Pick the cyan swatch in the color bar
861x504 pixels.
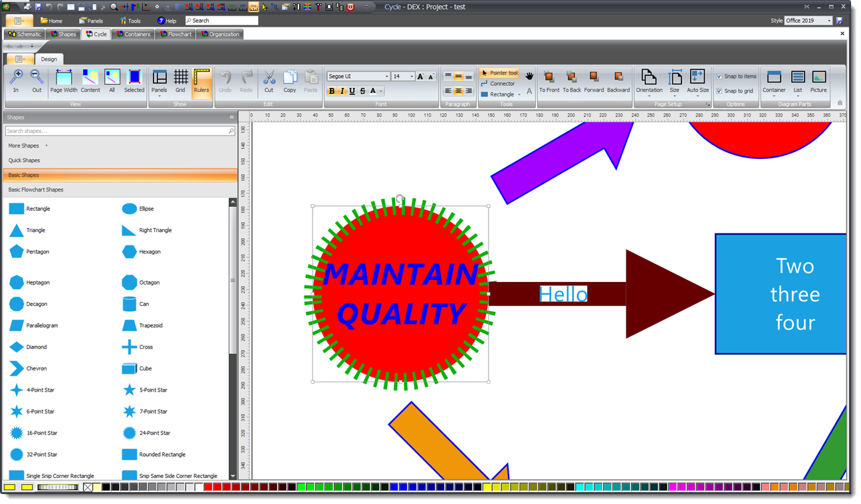pyautogui.click(x=580, y=487)
